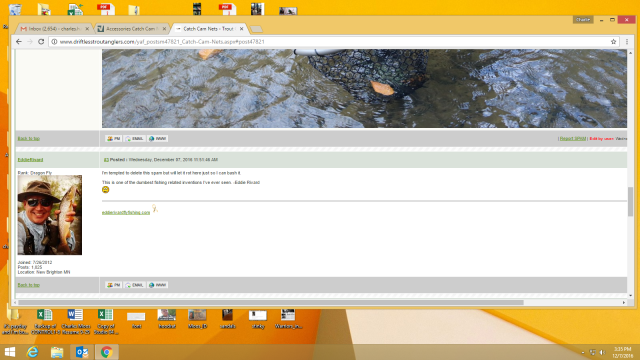Click the PM button under the first post
The height and width of the screenshot is (360, 640).
point(113,139)
